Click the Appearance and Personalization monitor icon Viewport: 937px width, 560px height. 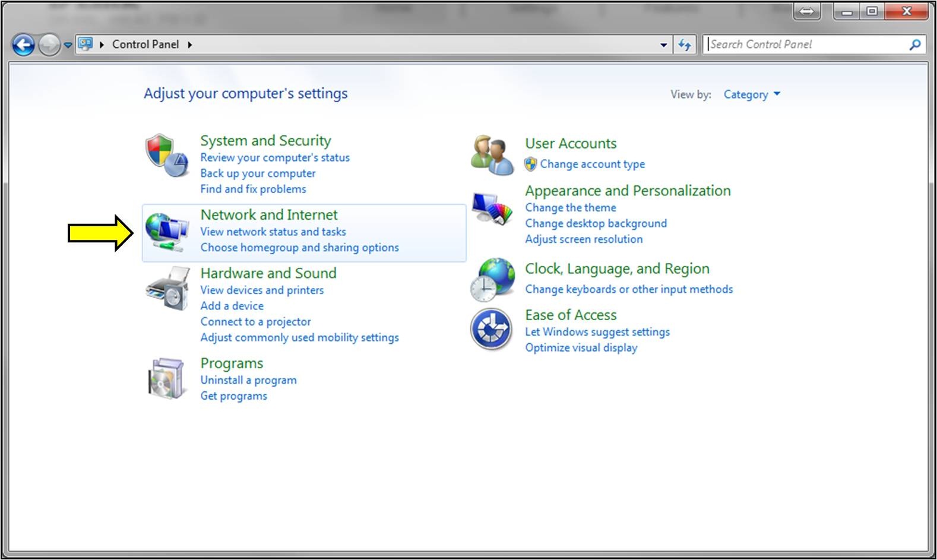tap(492, 209)
